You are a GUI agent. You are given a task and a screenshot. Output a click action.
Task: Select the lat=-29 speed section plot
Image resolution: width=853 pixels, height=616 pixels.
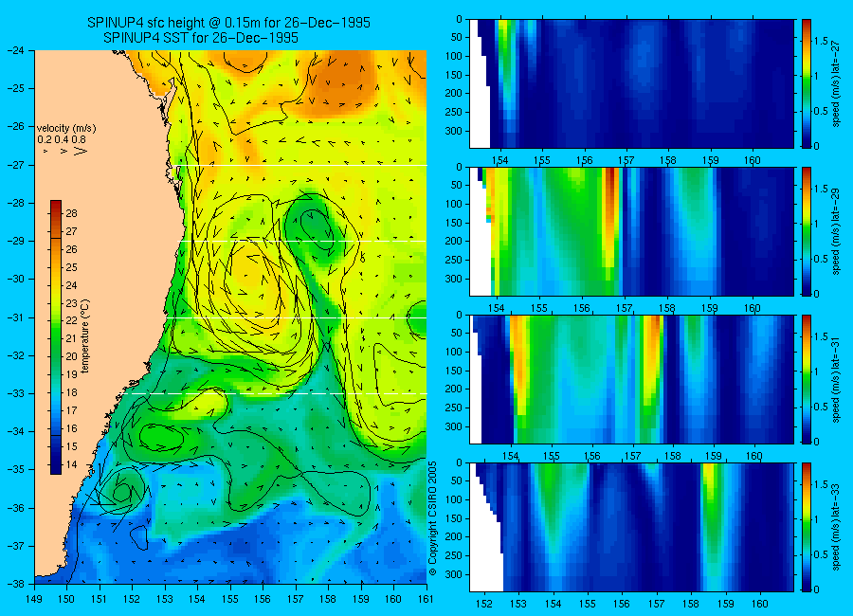pos(631,232)
